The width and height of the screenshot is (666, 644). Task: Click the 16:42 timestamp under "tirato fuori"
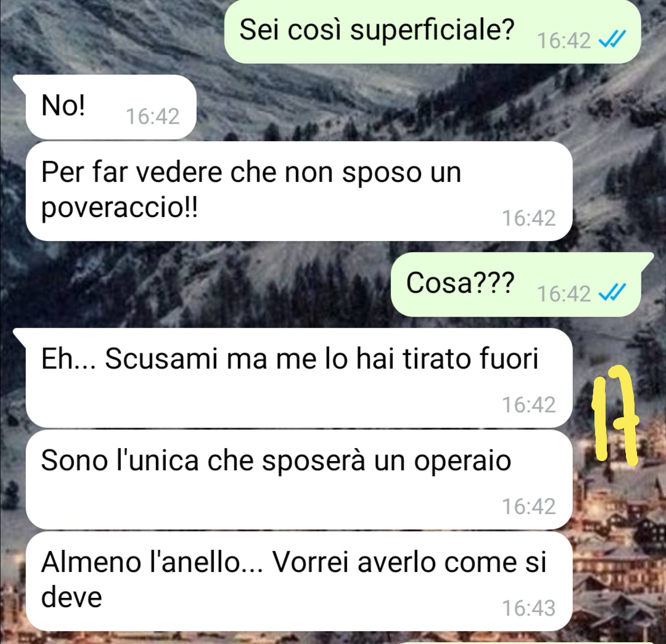tap(529, 404)
